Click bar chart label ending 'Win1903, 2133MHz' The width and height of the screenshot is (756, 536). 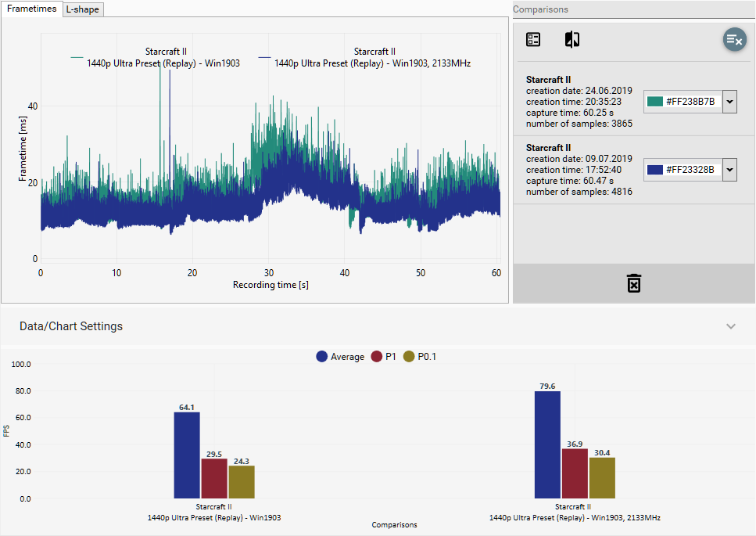(575, 518)
